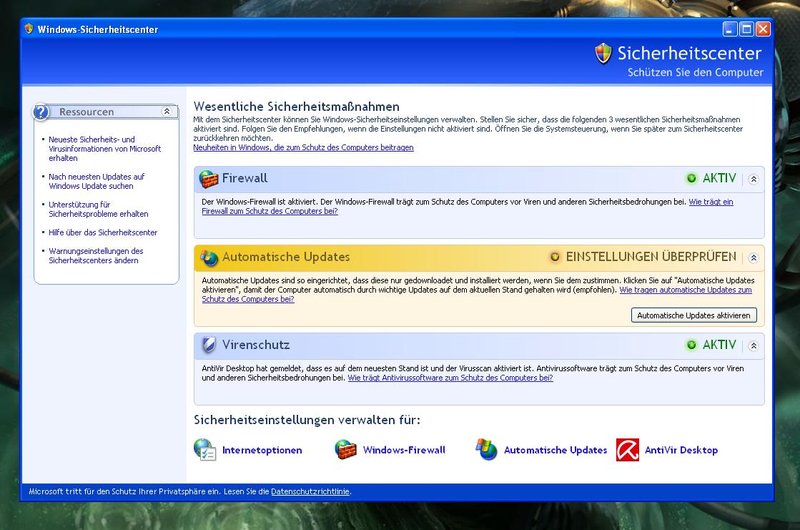The height and width of the screenshot is (530, 800).
Task: Click the Virenschutz section title text
Action: [256, 345]
